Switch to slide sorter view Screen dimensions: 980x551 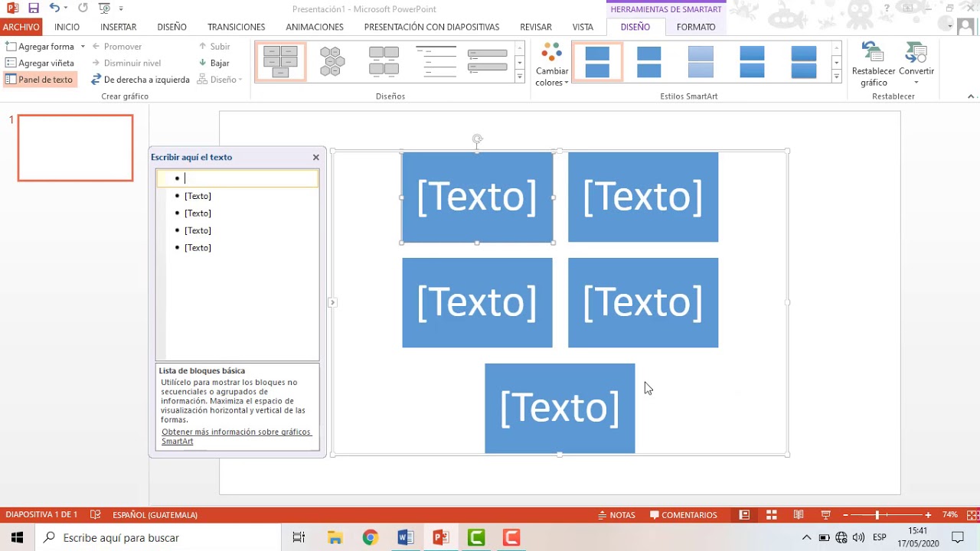[772, 515]
